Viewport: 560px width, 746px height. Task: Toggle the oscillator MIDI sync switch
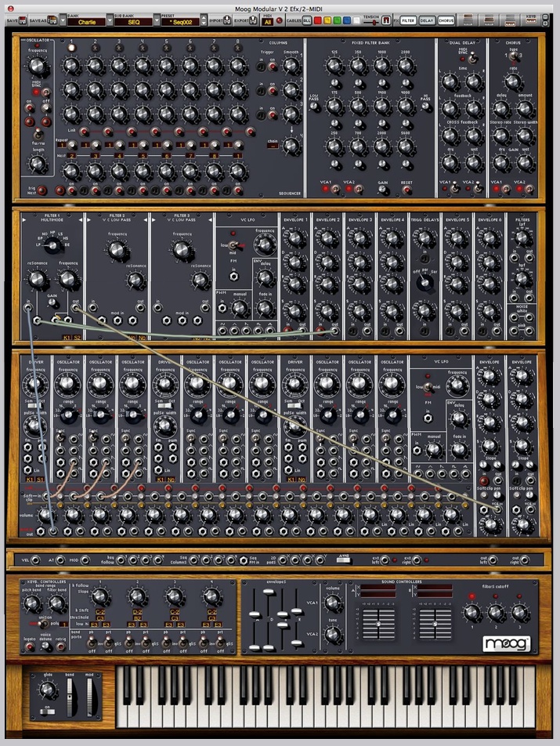(46, 92)
